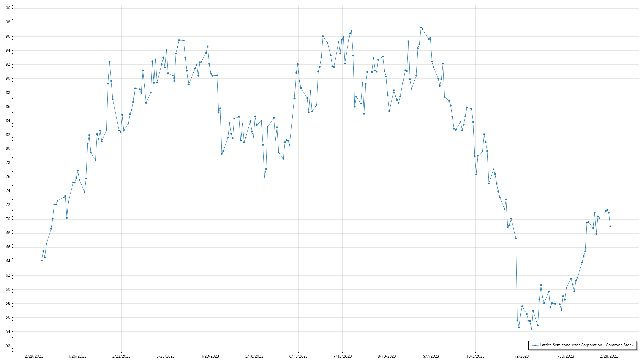Select the 7/13/2023 date label
644x362 pixels.
pos(342,356)
